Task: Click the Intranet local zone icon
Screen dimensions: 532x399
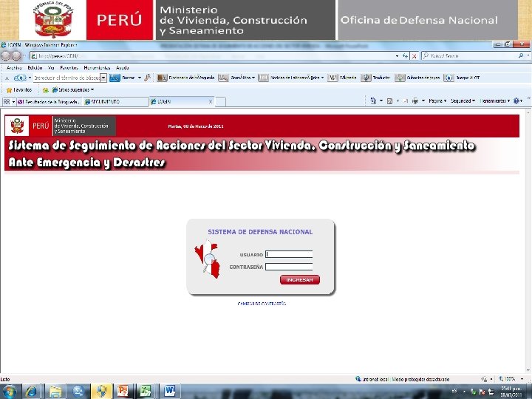Action: (358, 379)
